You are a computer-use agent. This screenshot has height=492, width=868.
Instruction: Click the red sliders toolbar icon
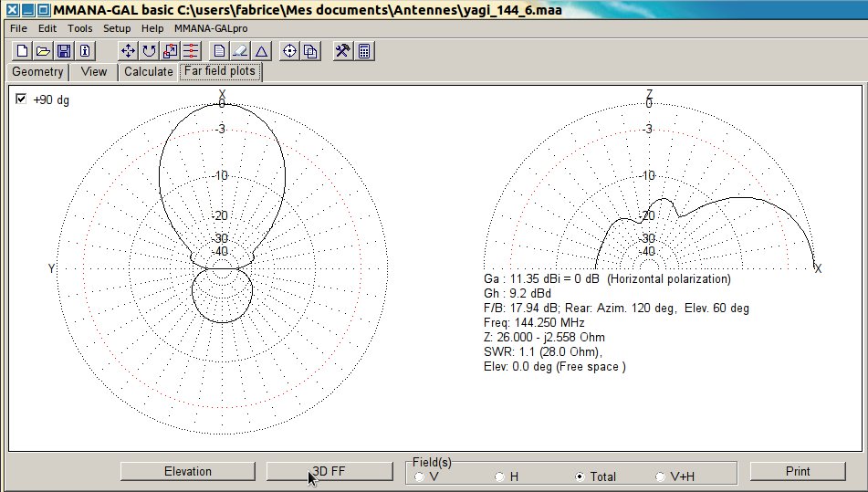pyautogui.click(x=191, y=51)
